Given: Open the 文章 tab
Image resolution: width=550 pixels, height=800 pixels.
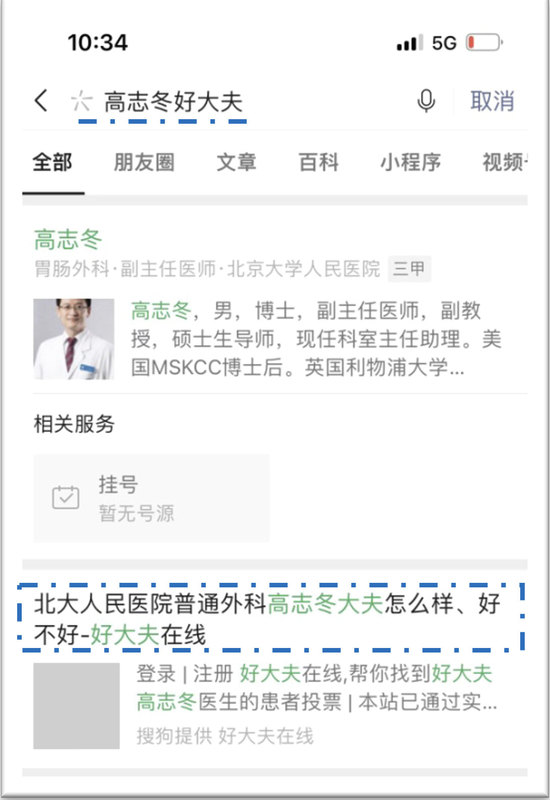Looking at the screenshot, I should pos(236,162).
